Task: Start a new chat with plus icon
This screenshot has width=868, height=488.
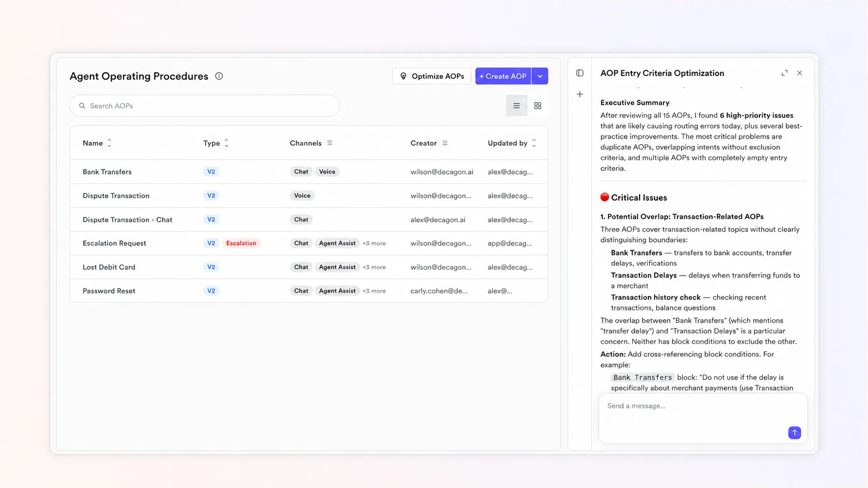Action: pos(580,95)
